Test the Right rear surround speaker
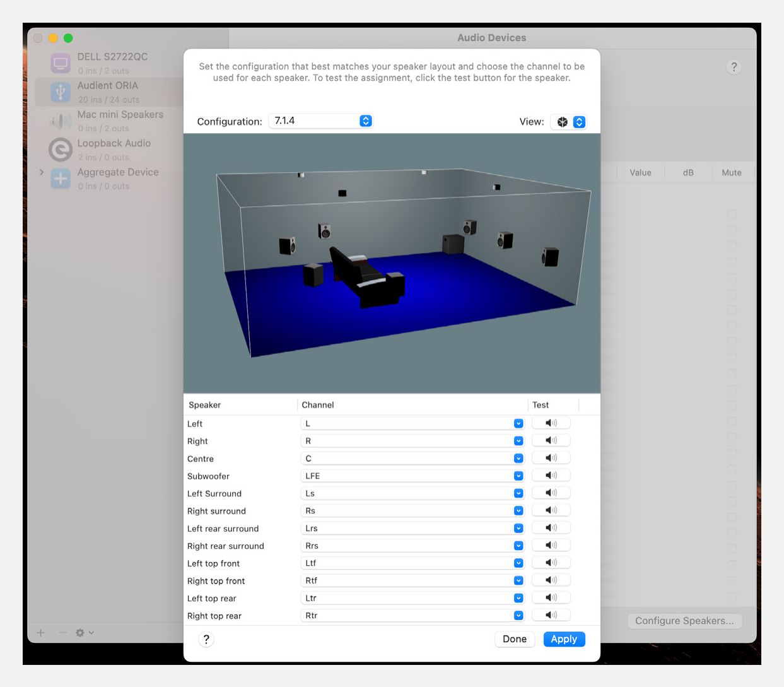The height and width of the screenshot is (687, 784). point(551,545)
